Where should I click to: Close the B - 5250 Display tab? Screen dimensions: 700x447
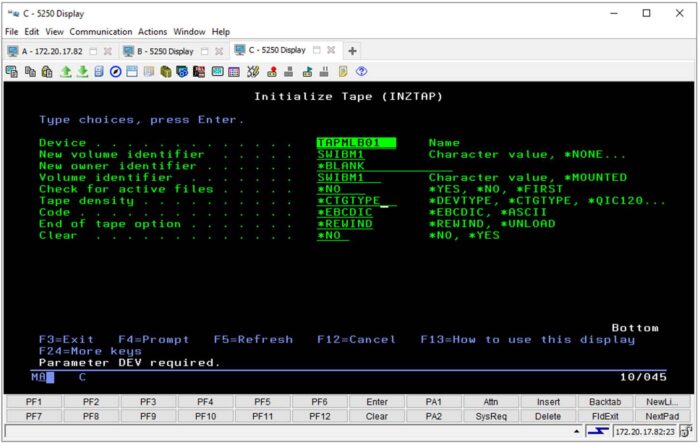pyautogui.click(x=218, y=51)
